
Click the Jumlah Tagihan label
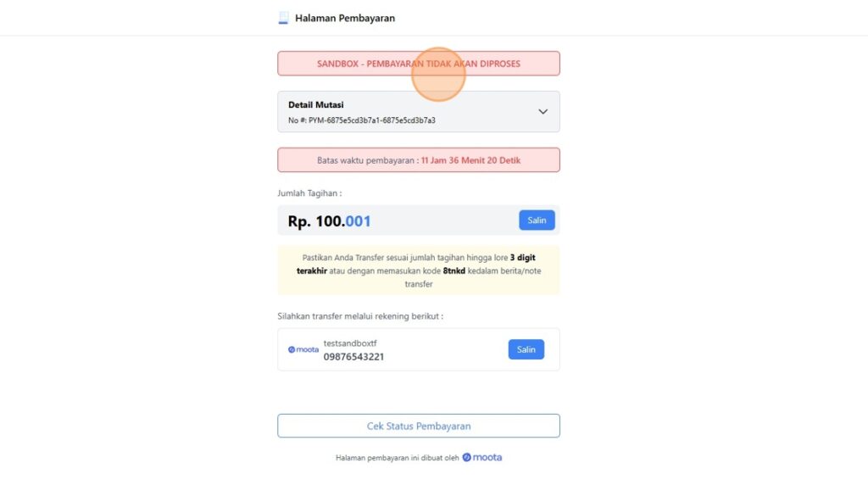(309, 193)
